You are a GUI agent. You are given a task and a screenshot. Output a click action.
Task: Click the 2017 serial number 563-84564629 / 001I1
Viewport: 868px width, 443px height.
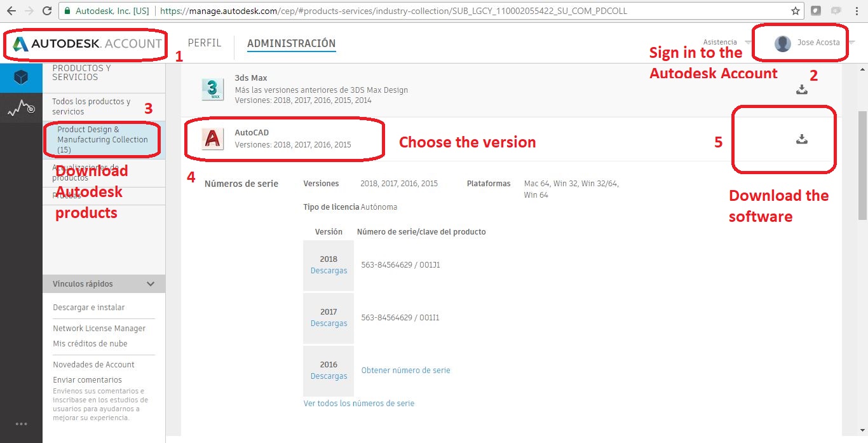coord(400,318)
